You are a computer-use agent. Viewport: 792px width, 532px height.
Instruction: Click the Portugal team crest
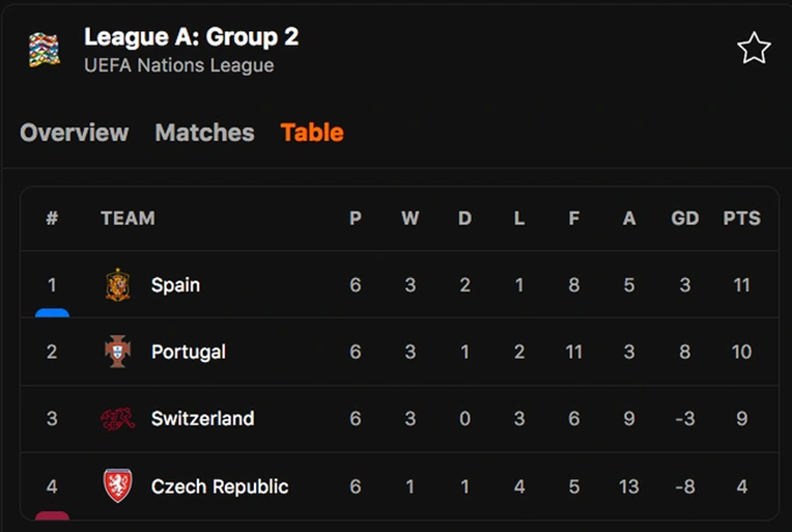pyautogui.click(x=118, y=351)
